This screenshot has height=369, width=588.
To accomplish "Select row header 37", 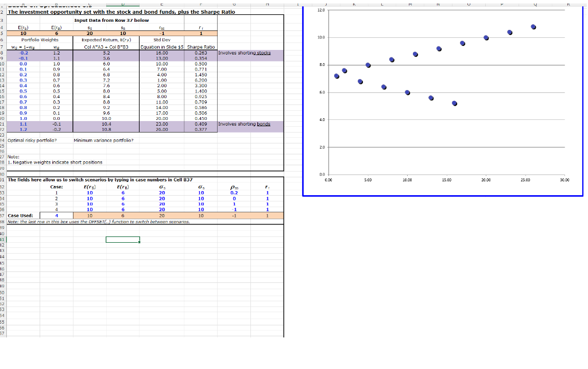I will click(x=2, y=216).
